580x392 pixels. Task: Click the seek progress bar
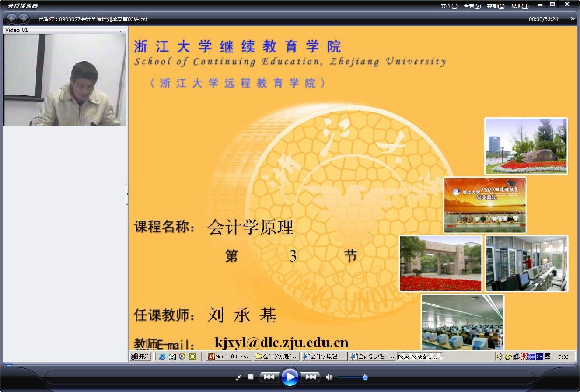(x=290, y=364)
